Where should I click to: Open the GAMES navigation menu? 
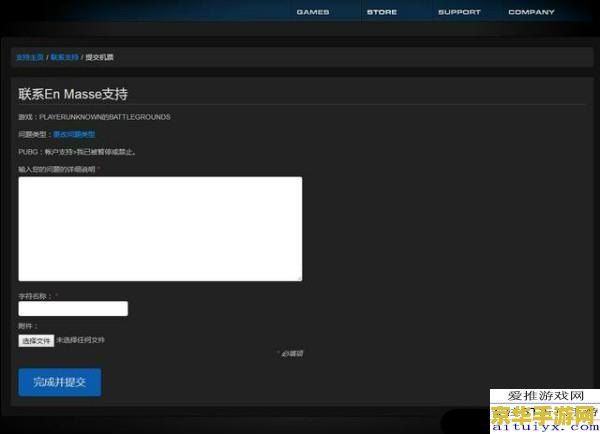click(313, 12)
